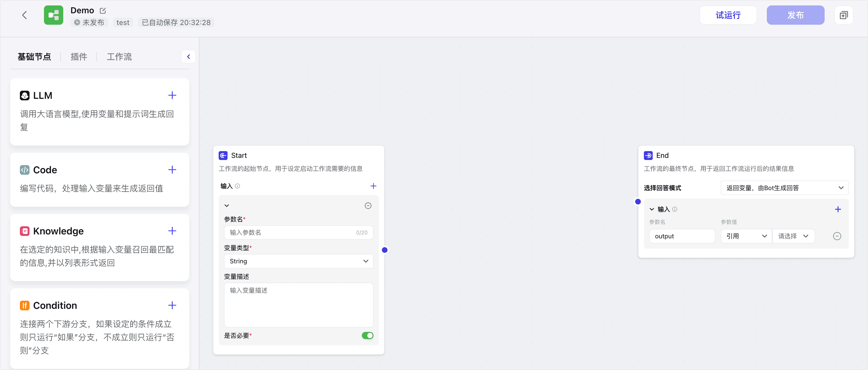The width and height of the screenshot is (868, 370).
Task: Click the 发布 publish button
Action: tap(795, 15)
